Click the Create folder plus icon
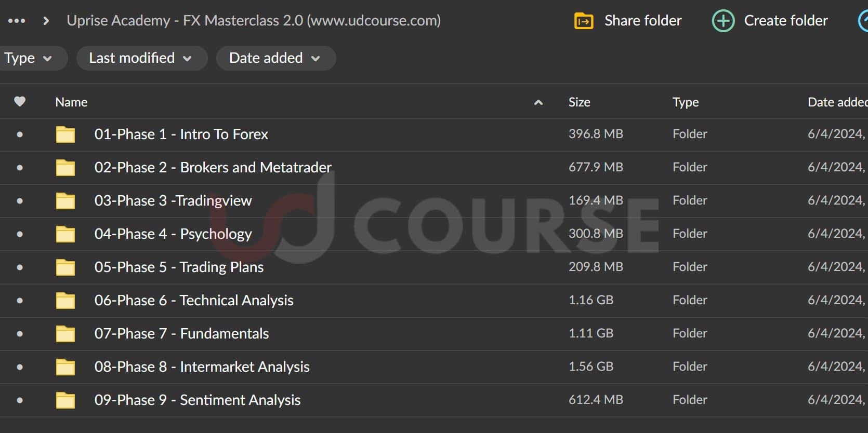The width and height of the screenshot is (868, 433). pos(723,21)
